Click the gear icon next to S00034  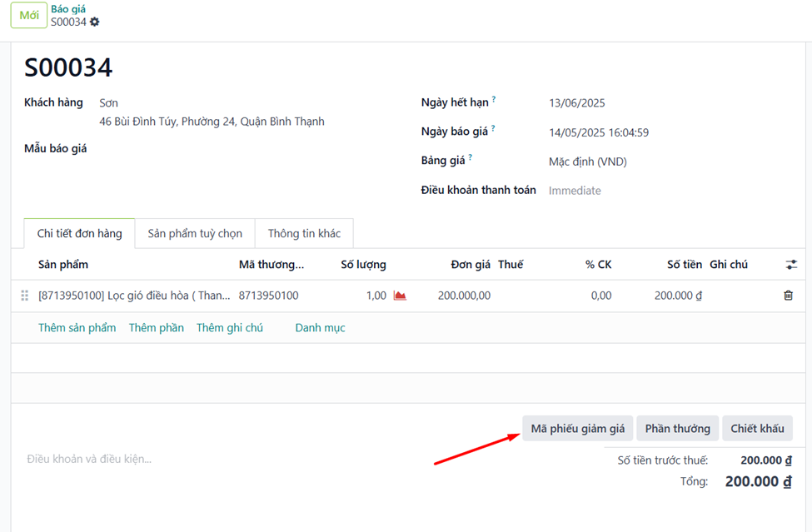coord(95,22)
